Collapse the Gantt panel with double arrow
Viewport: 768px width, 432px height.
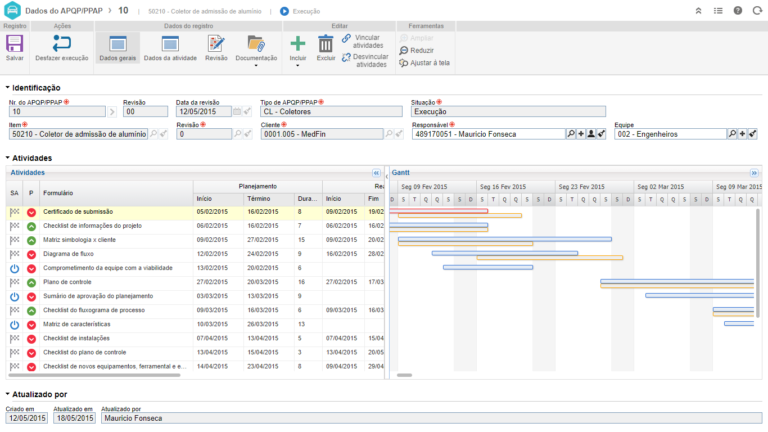755,172
